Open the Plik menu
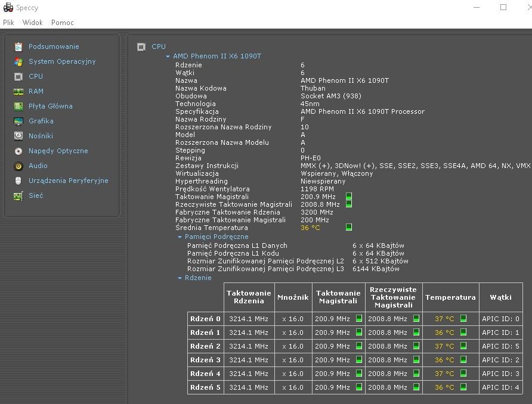532x404 pixels. (x=8, y=23)
